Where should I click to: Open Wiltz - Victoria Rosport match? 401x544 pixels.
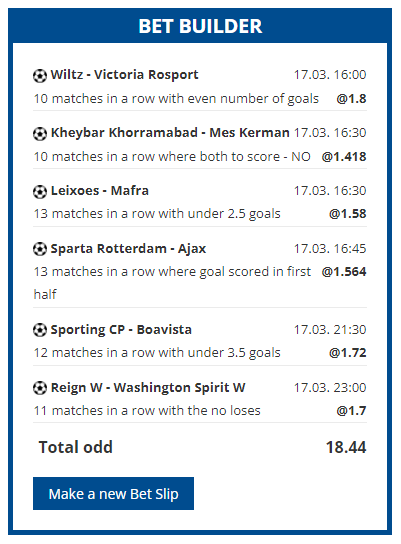click(x=125, y=75)
